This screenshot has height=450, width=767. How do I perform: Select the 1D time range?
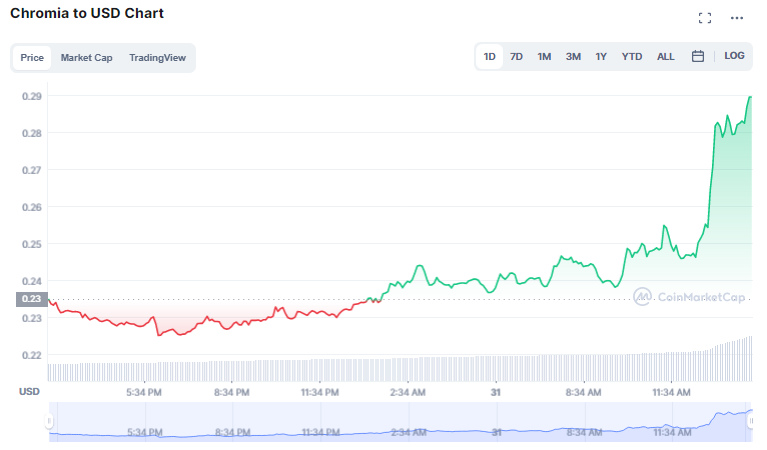pyautogui.click(x=490, y=57)
